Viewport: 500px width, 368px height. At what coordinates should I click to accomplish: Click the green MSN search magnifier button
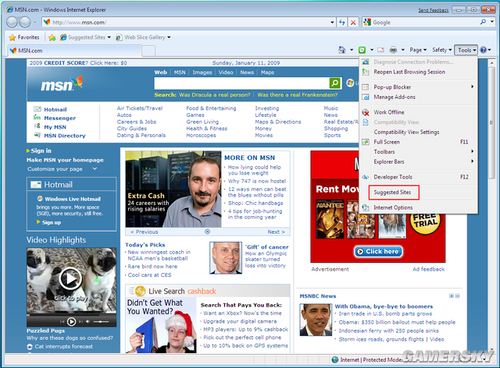click(335, 83)
